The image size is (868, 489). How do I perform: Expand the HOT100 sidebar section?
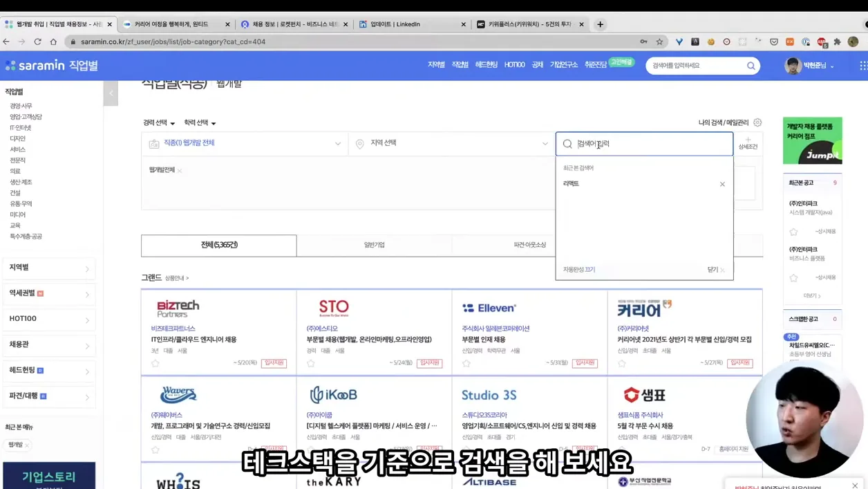point(48,319)
